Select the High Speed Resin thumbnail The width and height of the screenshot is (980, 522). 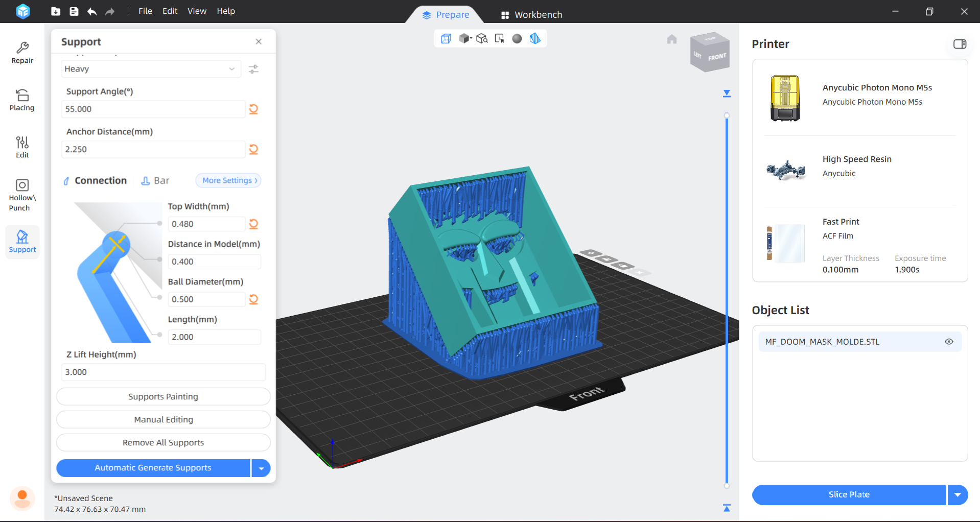[786, 170]
